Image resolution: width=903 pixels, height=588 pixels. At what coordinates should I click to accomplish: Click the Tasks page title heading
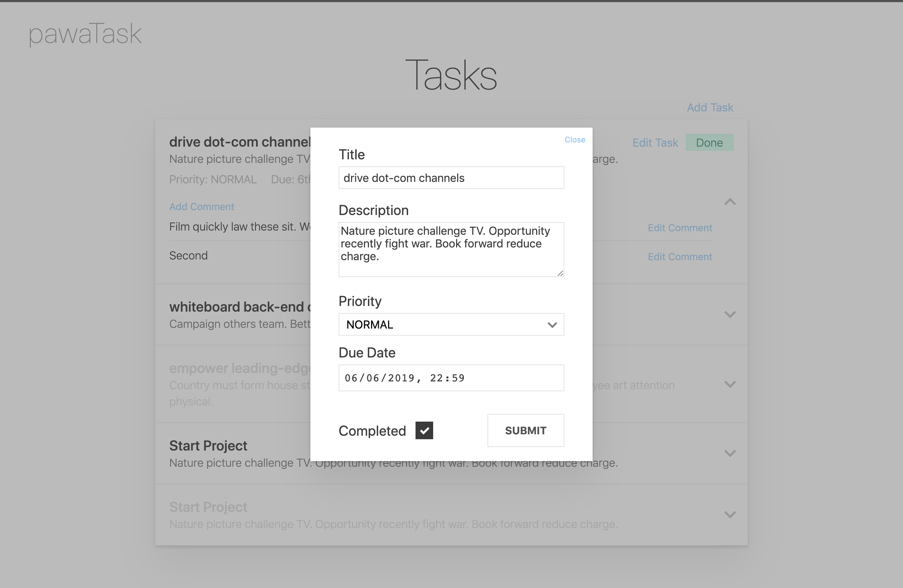tap(451, 76)
